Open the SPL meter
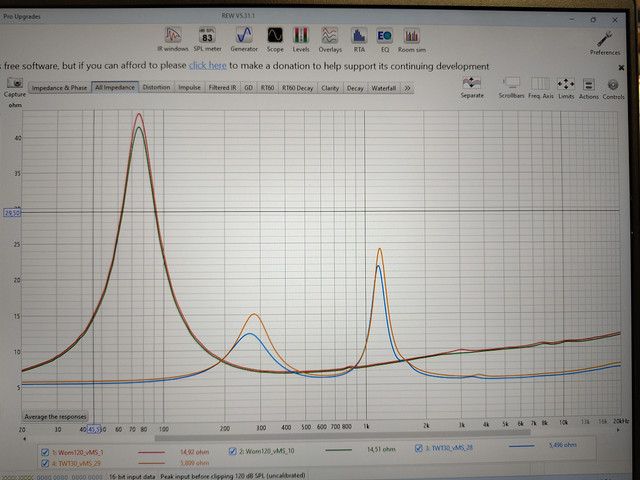640x480 pixels. click(x=207, y=38)
